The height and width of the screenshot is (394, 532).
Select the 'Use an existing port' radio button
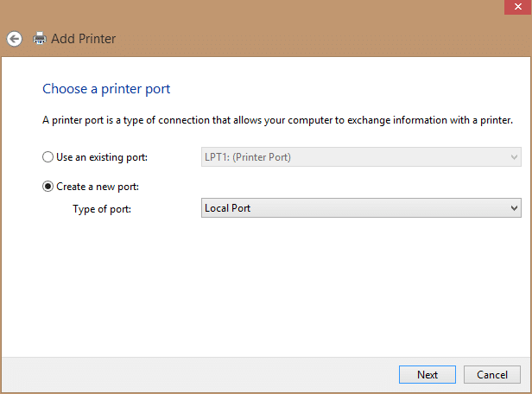click(x=47, y=158)
